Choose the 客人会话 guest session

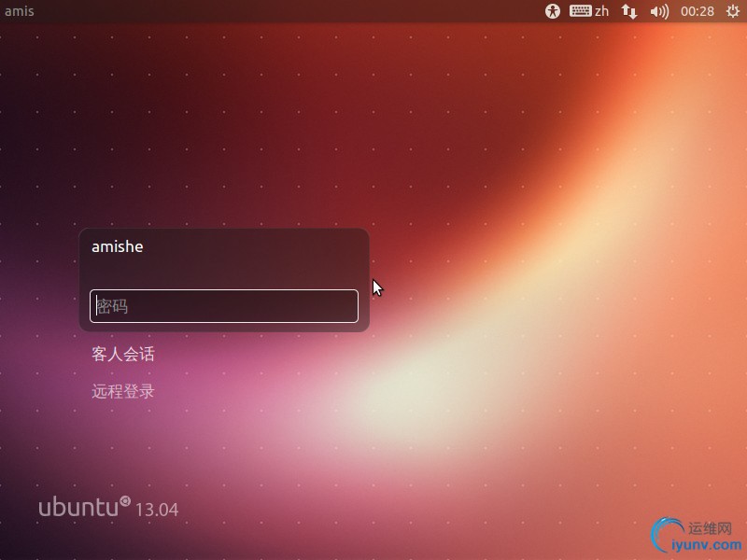pos(123,354)
